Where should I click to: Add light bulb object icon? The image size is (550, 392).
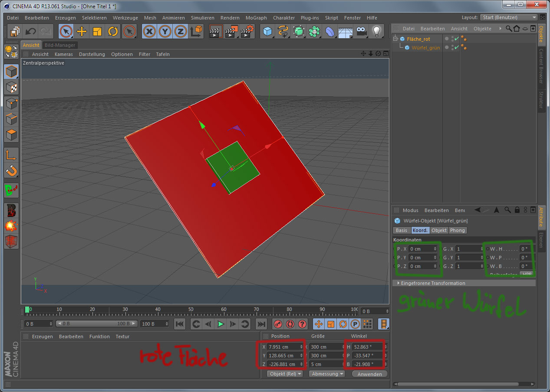point(377,31)
